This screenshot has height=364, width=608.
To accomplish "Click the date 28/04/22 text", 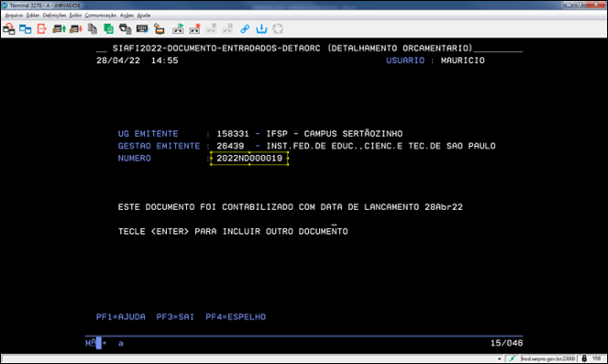I will click(118, 61).
